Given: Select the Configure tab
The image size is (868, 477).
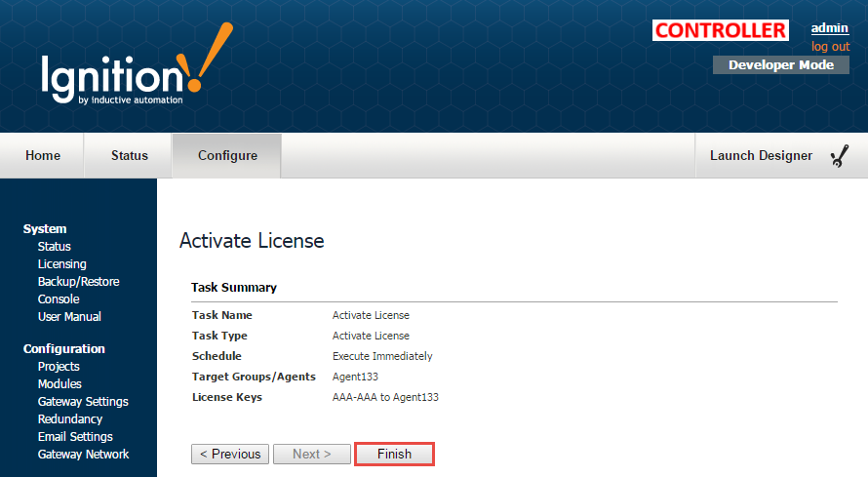Looking at the screenshot, I should pyautogui.click(x=227, y=155).
